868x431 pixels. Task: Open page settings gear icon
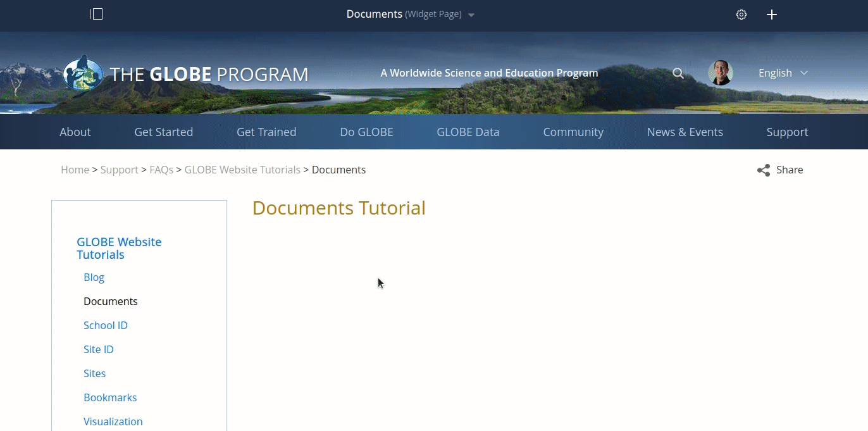pyautogui.click(x=741, y=15)
